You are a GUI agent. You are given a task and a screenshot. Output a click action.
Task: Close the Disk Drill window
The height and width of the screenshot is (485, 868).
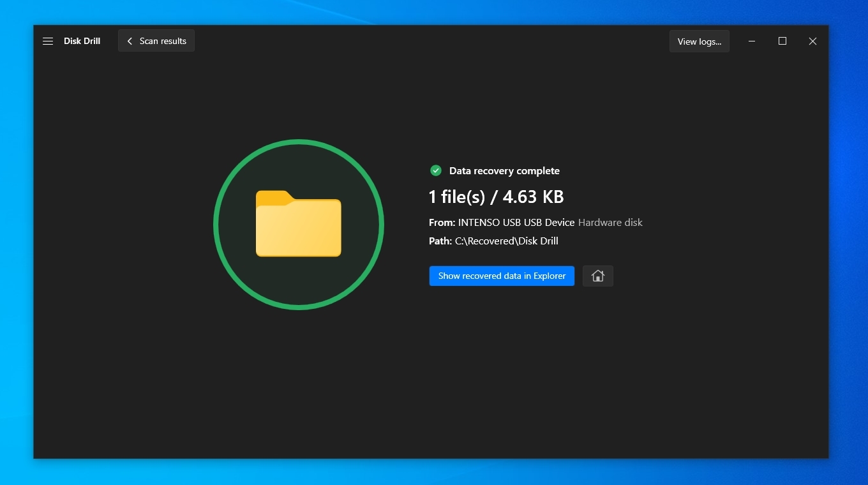tap(812, 41)
